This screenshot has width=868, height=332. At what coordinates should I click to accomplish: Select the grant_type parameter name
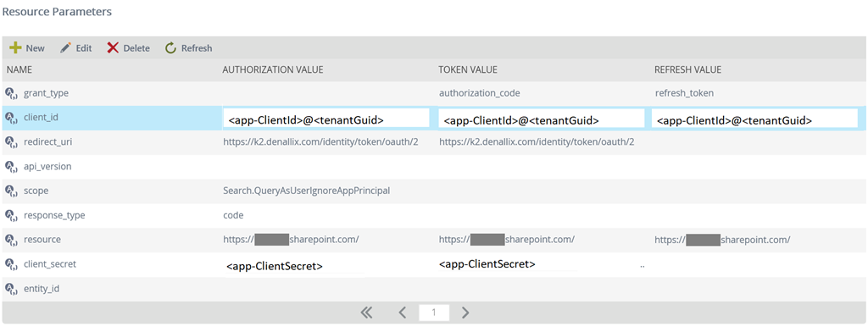[x=46, y=93]
